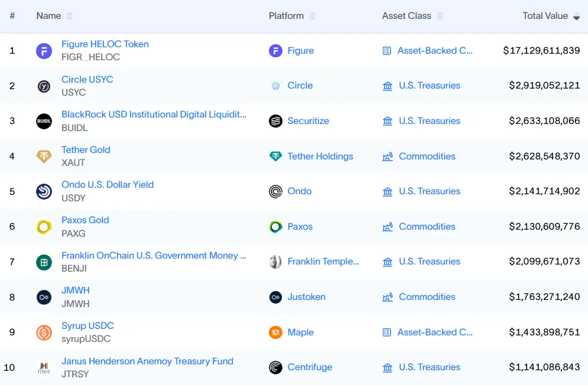Viewport: 588px width, 385px height.
Task: Click the asset-backed icon in Figure HELOC row
Action: (386, 51)
